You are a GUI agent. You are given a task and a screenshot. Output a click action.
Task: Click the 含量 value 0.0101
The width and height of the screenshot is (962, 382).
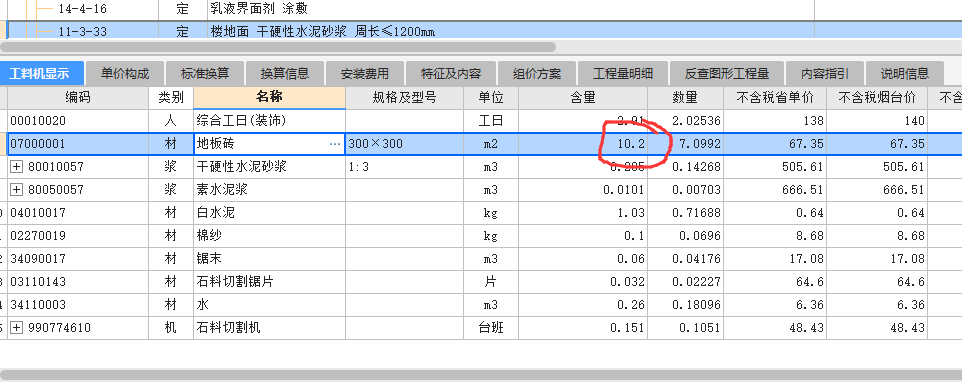click(583, 190)
